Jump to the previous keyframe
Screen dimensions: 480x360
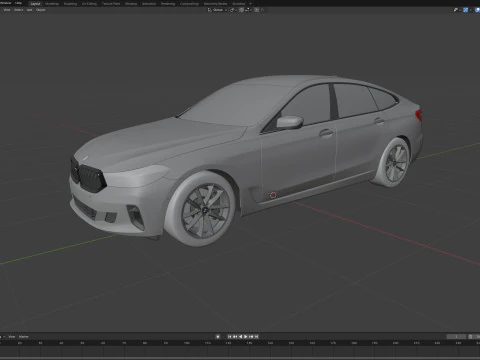click(235, 337)
